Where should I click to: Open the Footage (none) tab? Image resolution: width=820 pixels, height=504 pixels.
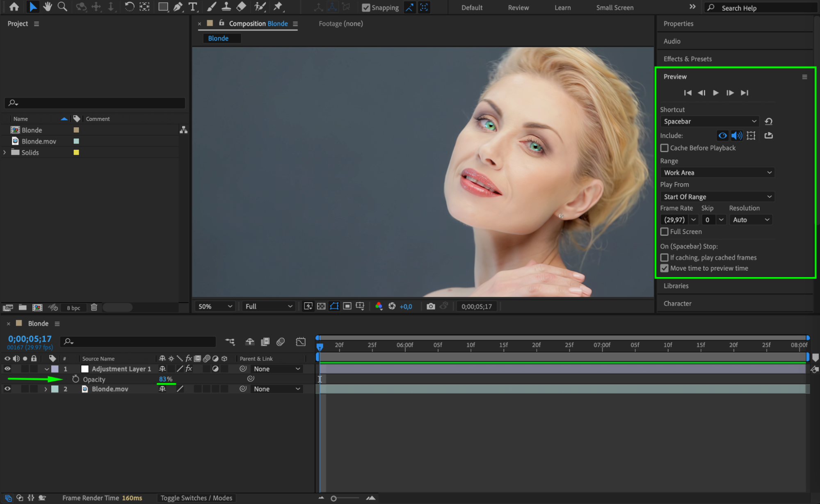(340, 23)
